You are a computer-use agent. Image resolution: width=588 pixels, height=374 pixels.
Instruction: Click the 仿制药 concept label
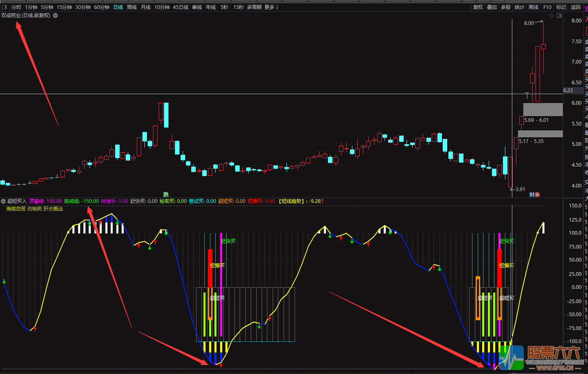[35, 209]
